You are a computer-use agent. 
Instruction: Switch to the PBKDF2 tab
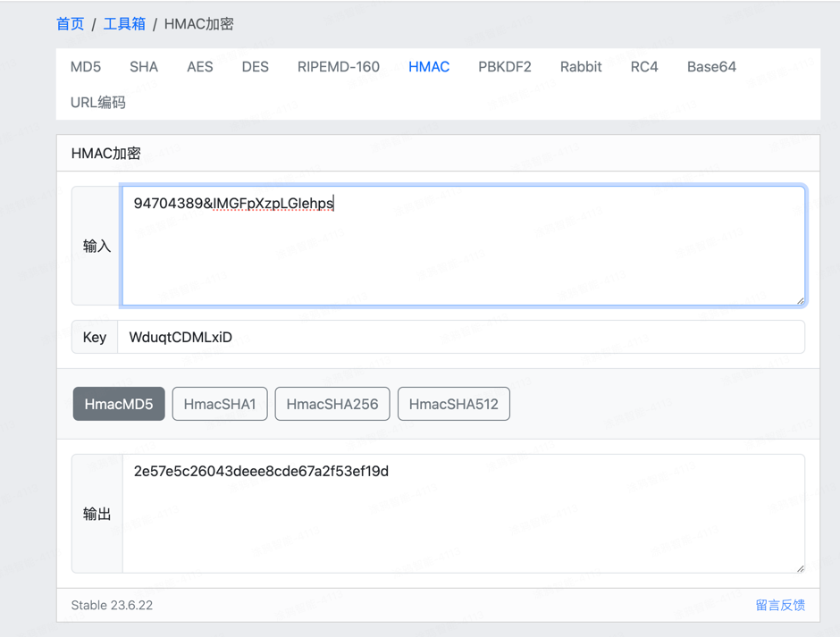coord(504,66)
